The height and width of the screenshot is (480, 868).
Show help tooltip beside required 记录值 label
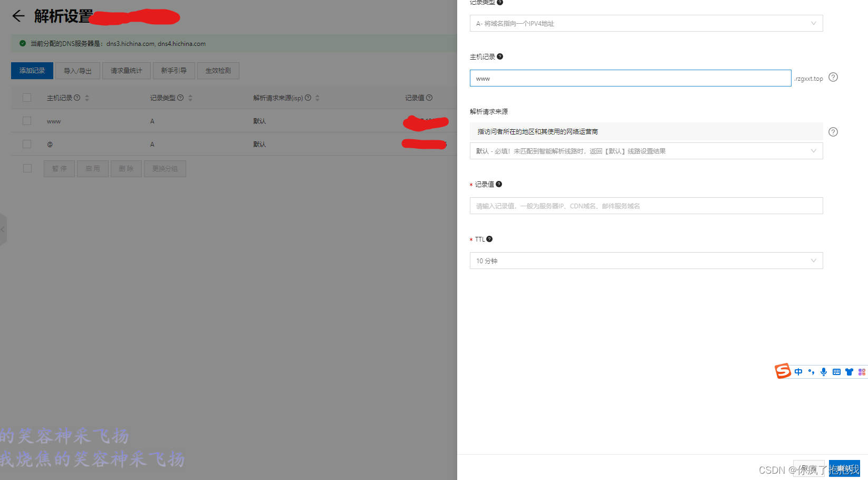(x=499, y=184)
